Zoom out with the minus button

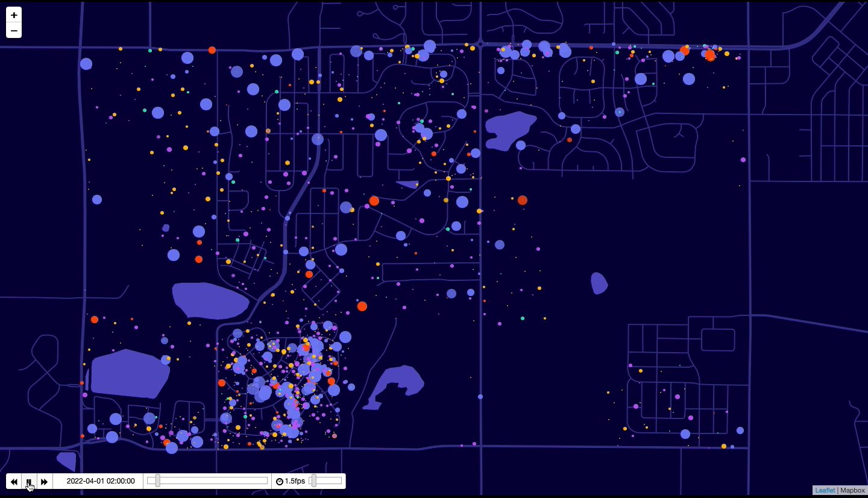coord(14,30)
